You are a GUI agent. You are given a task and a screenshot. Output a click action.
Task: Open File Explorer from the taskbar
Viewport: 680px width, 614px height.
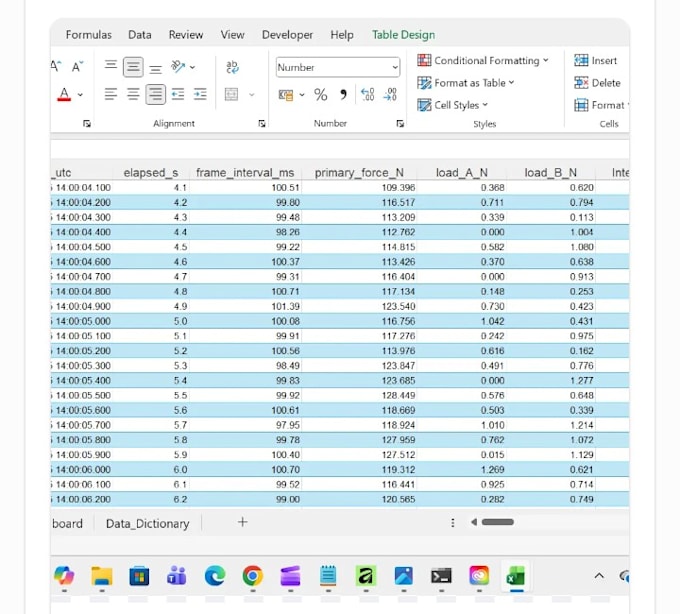pos(102,576)
